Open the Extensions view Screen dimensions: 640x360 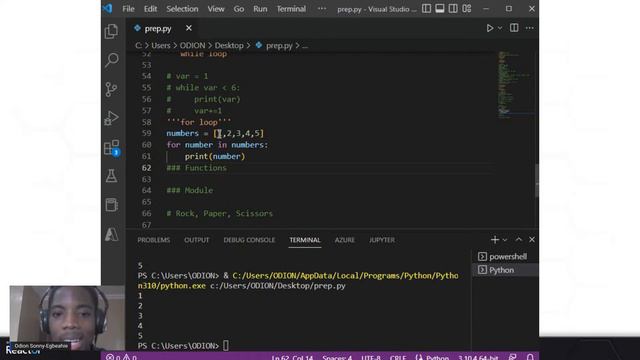[111, 147]
